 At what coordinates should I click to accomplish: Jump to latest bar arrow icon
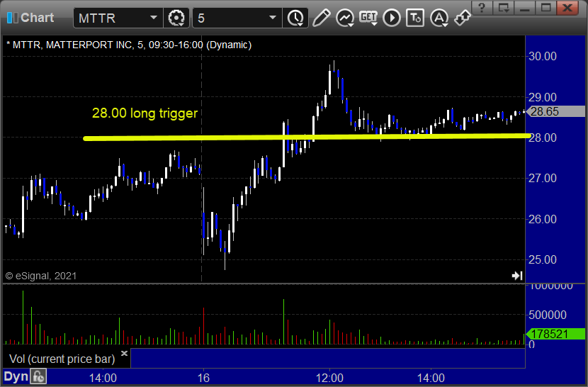click(517, 276)
